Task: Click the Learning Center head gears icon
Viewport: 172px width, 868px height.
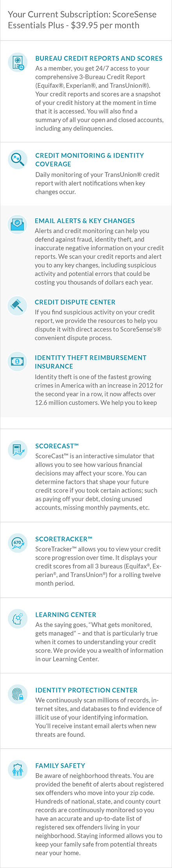Action: coord(18,618)
